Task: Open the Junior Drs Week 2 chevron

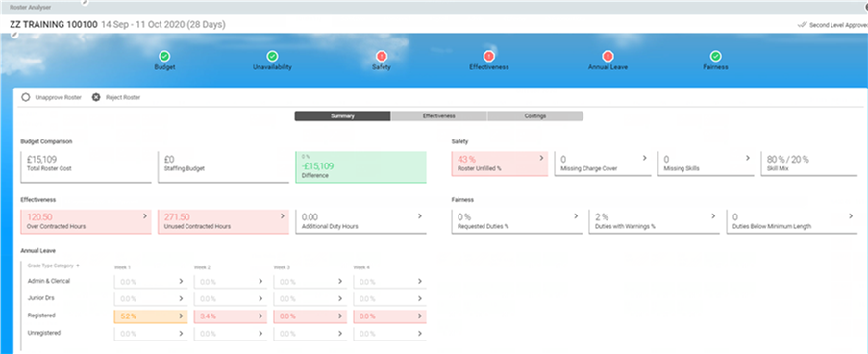Action: [260, 298]
